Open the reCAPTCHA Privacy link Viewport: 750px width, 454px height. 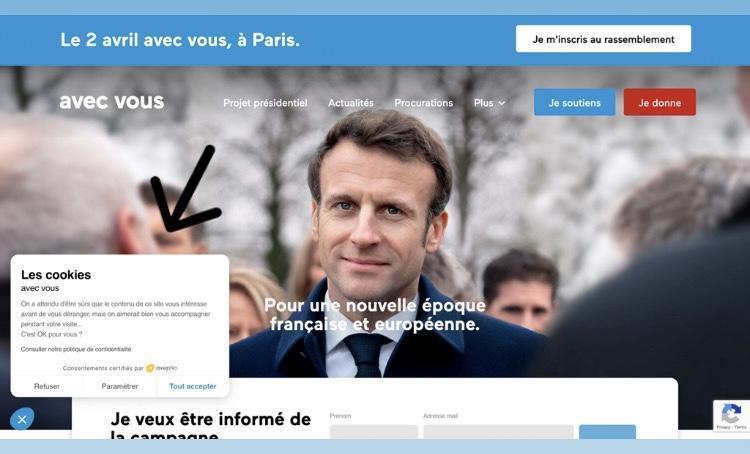[x=724, y=427]
